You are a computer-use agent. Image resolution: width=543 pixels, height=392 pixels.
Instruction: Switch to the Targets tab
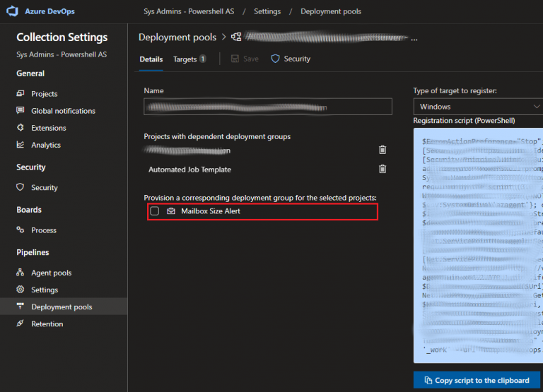click(189, 59)
